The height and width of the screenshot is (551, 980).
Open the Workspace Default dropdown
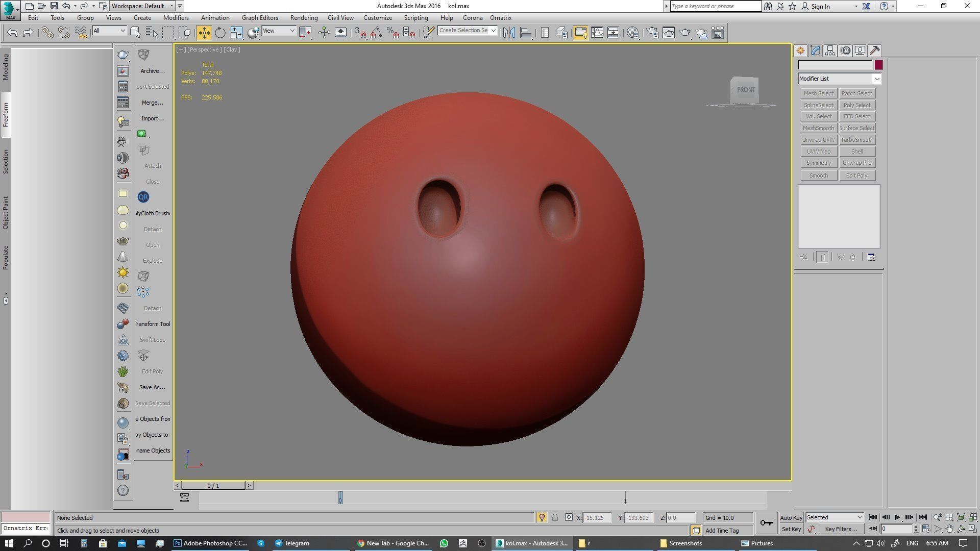click(142, 6)
